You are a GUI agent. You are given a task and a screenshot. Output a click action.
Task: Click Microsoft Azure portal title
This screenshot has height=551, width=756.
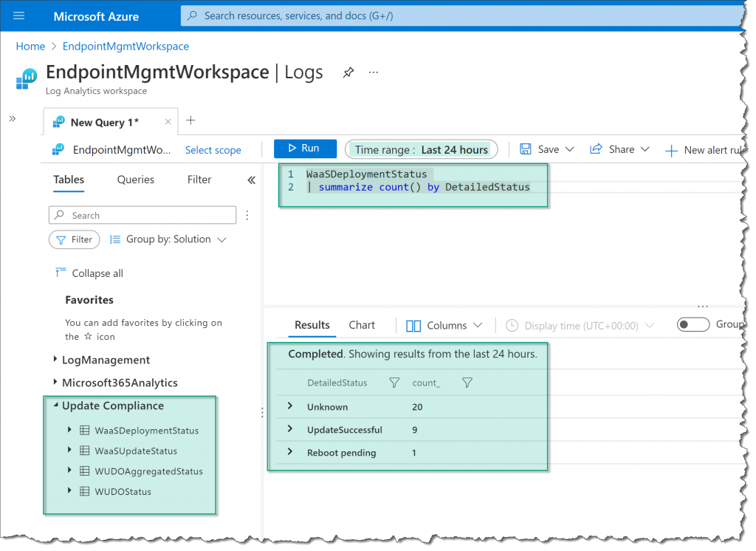tap(96, 16)
